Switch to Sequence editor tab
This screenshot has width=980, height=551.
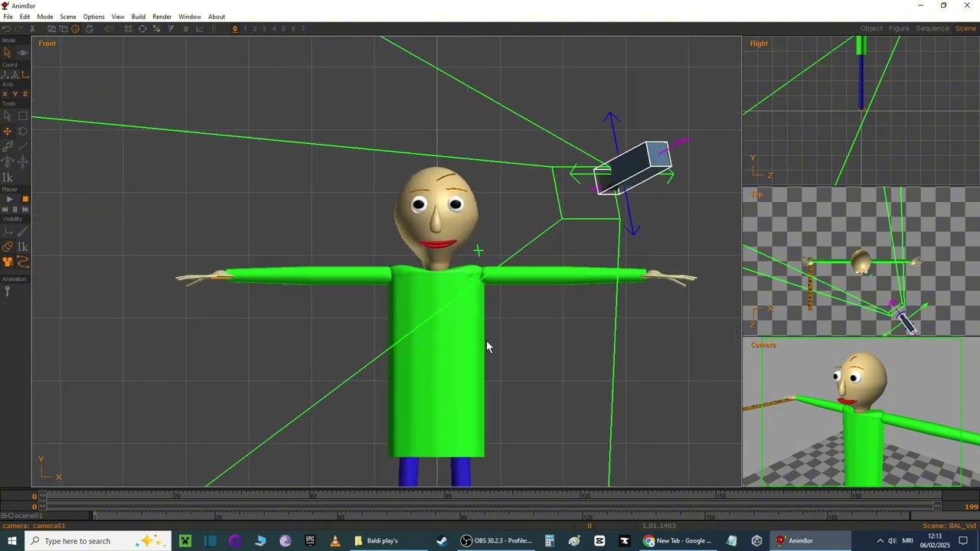click(x=933, y=28)
